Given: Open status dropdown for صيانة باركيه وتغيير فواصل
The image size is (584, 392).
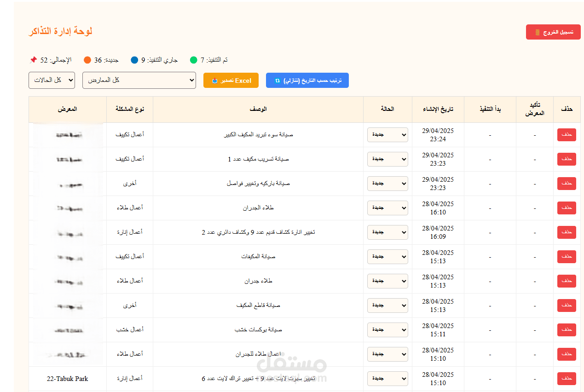Looking at the screenshot, I should click(x=387, y=184).
